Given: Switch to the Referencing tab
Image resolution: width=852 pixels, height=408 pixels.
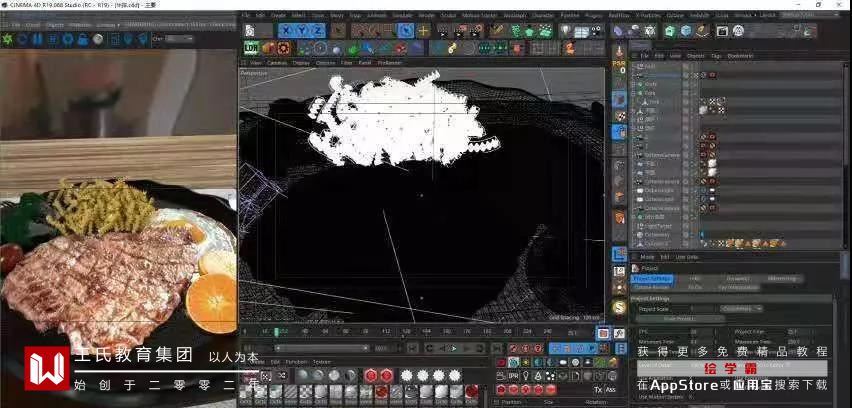Looking at the screenshot, I should click(782, 279).
